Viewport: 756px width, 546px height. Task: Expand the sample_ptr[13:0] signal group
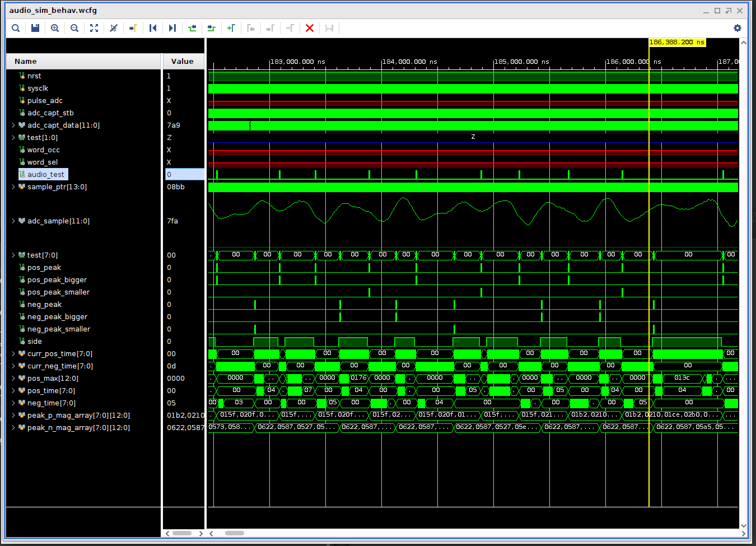pyautogui.click(x=12, y=186)
